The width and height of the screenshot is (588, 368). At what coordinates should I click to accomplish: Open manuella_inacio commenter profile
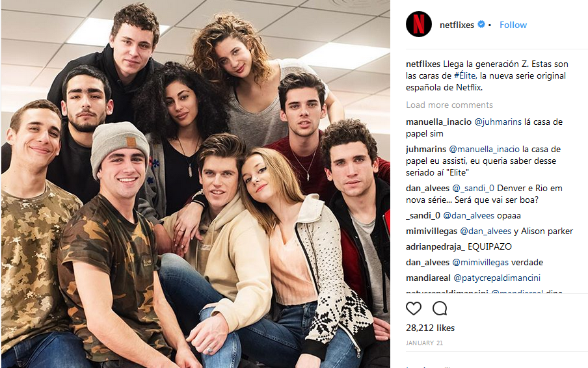[438, 122]
